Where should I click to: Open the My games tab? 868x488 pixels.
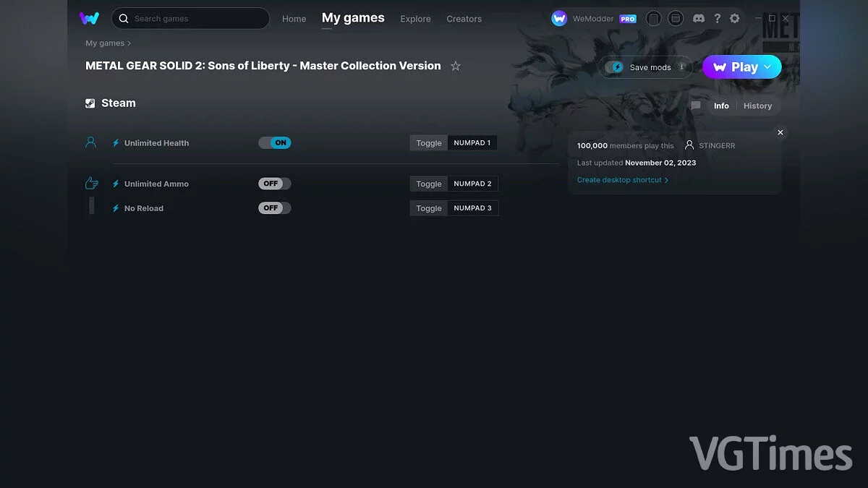click(353, 18)
